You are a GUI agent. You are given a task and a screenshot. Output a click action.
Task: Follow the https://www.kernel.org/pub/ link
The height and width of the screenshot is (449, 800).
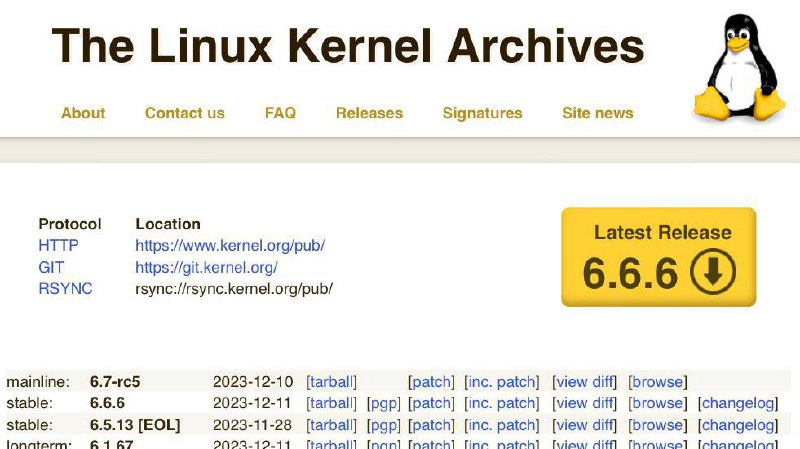[230, 245]
